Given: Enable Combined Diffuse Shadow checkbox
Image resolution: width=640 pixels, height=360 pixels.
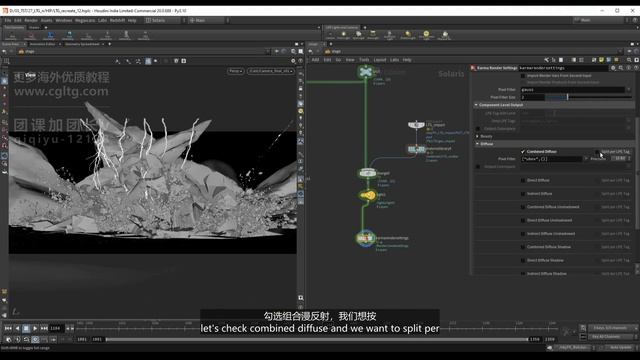Looking at the screenshot, I should click(x=523, y=247).
